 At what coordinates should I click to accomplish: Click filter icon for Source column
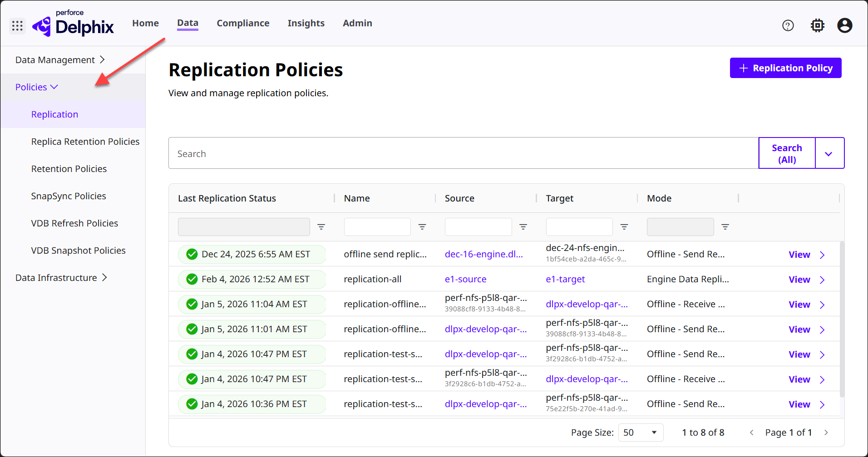pos(523,227)
